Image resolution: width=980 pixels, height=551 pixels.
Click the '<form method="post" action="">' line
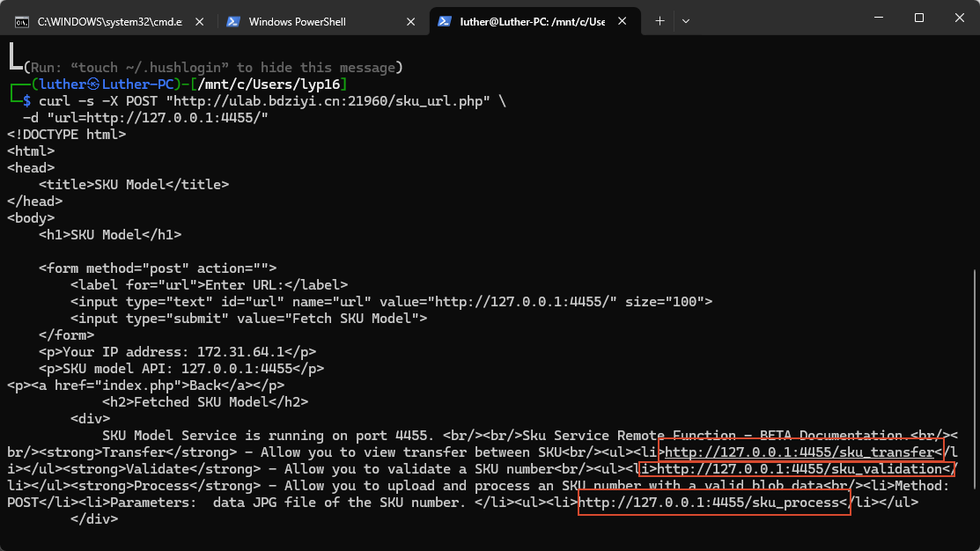tap(158, 268)
